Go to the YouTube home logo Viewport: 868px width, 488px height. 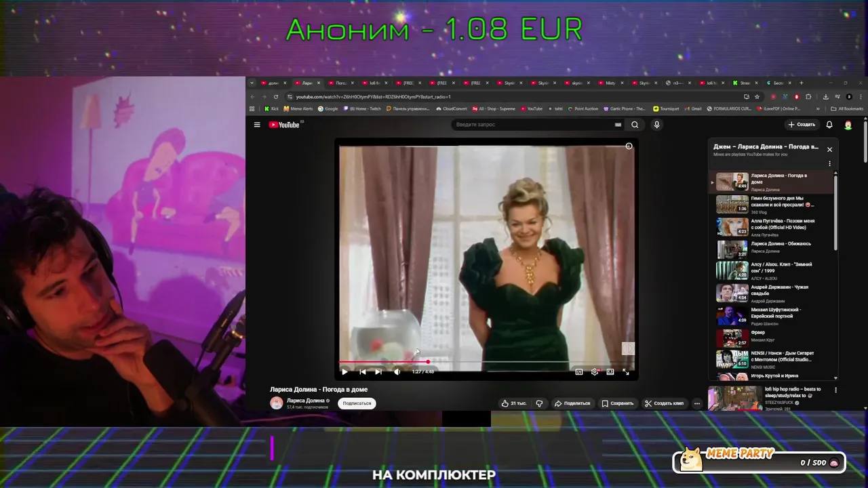tap(285, 125)
